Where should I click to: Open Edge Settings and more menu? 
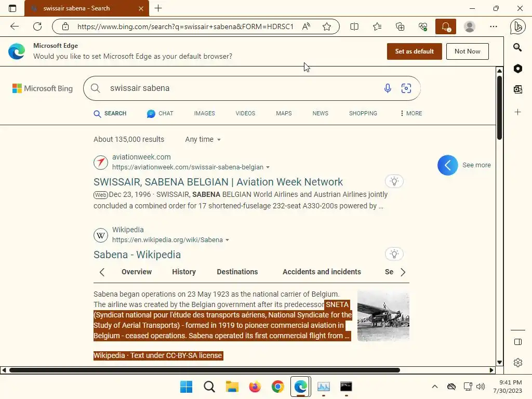pos(494,26)
